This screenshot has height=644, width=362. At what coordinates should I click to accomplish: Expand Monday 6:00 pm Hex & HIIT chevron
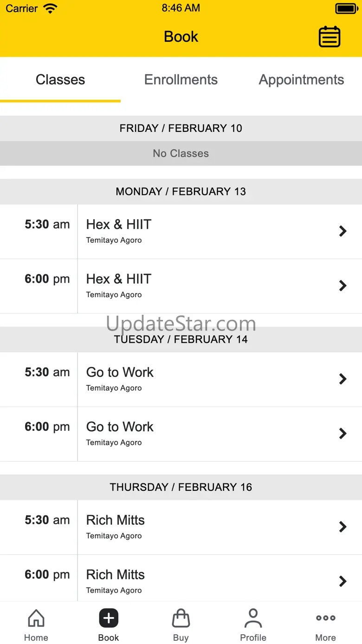click(343, 286)
